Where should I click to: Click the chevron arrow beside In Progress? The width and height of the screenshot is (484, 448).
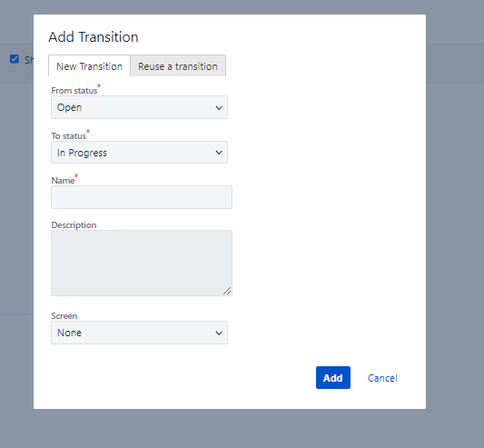point(219,153)
